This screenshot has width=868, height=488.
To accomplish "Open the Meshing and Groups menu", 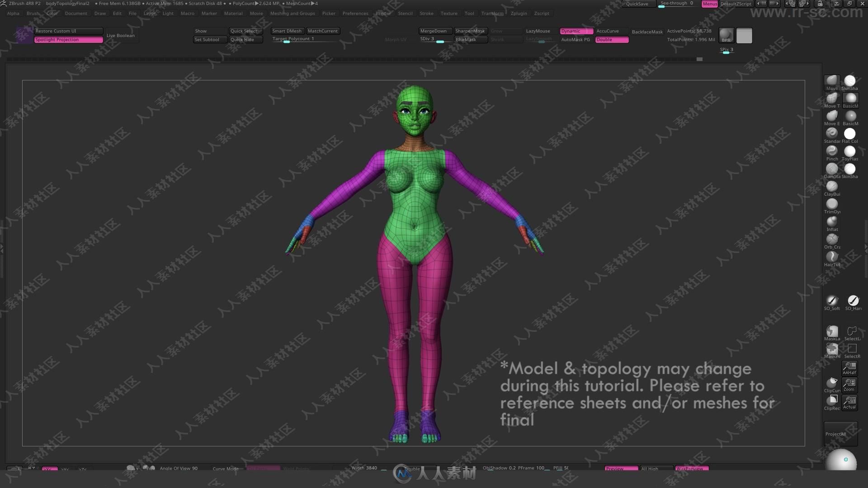I will (x=292, y=13).
